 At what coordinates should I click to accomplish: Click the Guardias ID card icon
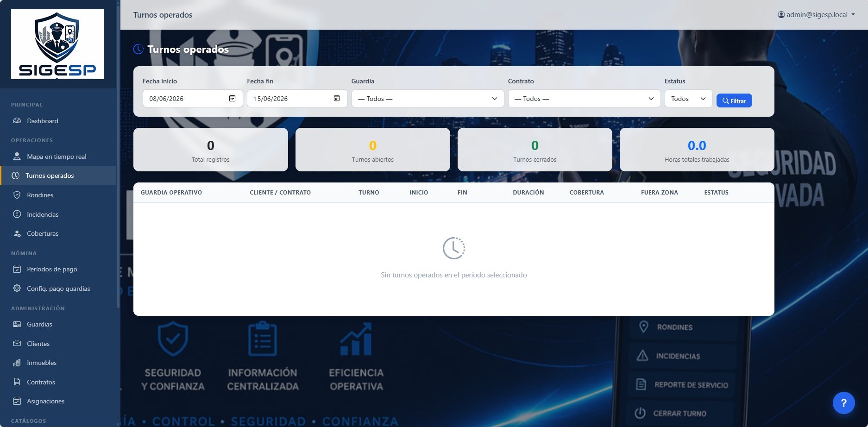tap(17, 324)
